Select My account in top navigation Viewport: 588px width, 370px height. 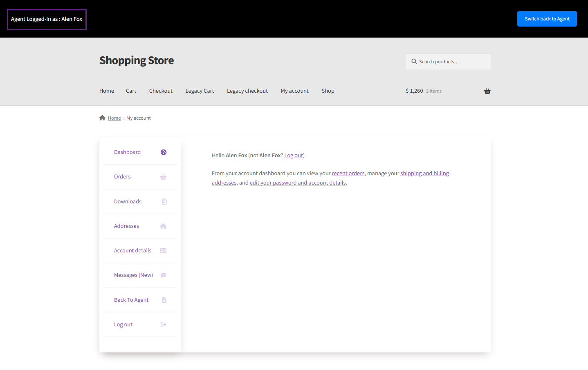click(x=295, y=91)
